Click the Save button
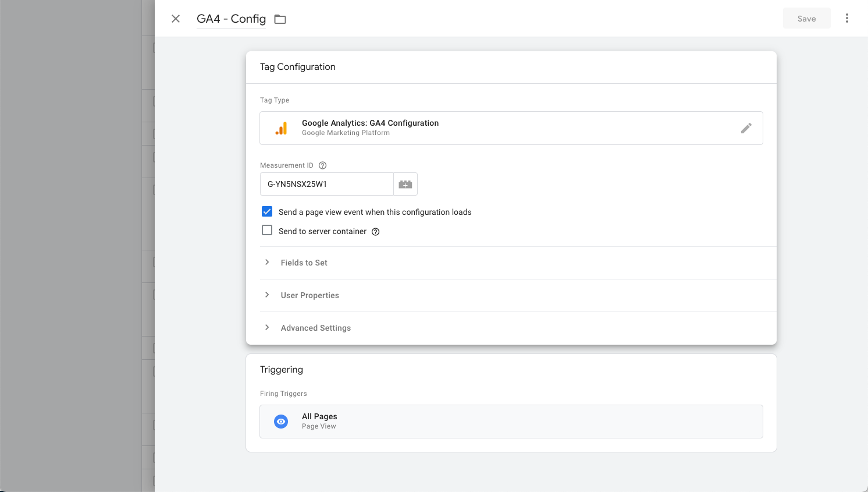 coord(806,19)
